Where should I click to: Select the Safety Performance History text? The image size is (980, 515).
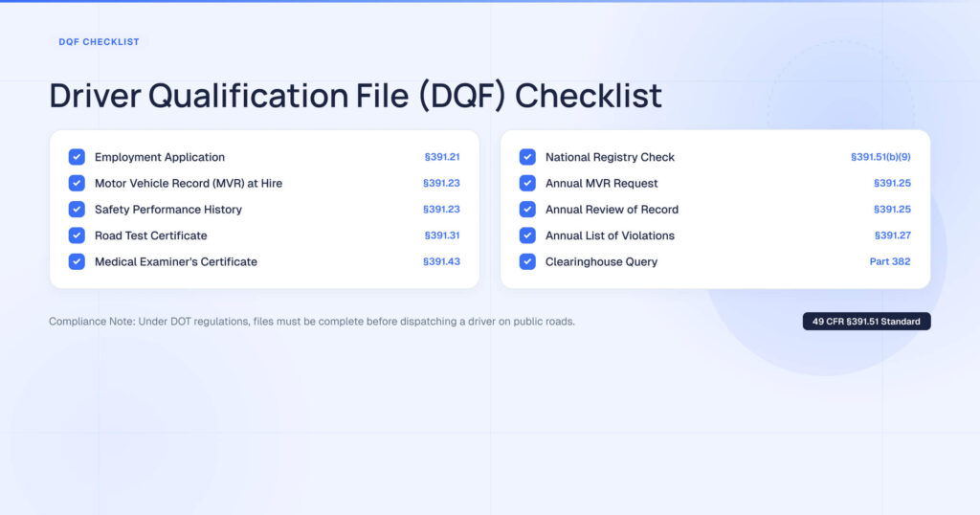(168, 210)
